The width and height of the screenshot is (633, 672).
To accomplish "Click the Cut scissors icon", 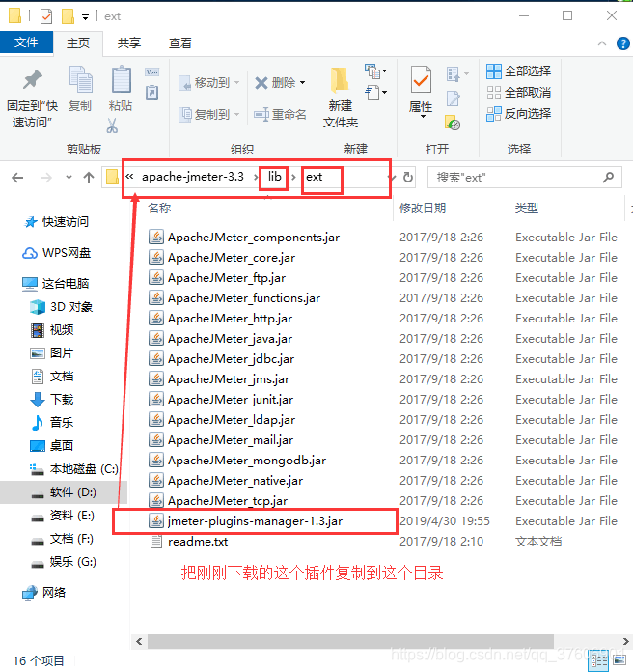I will (112, 126).
